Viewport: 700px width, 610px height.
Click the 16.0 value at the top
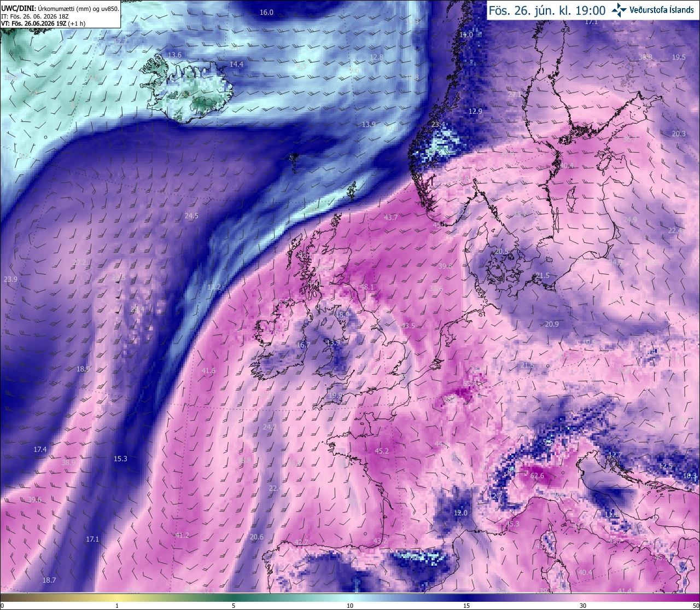pos(266,13)
